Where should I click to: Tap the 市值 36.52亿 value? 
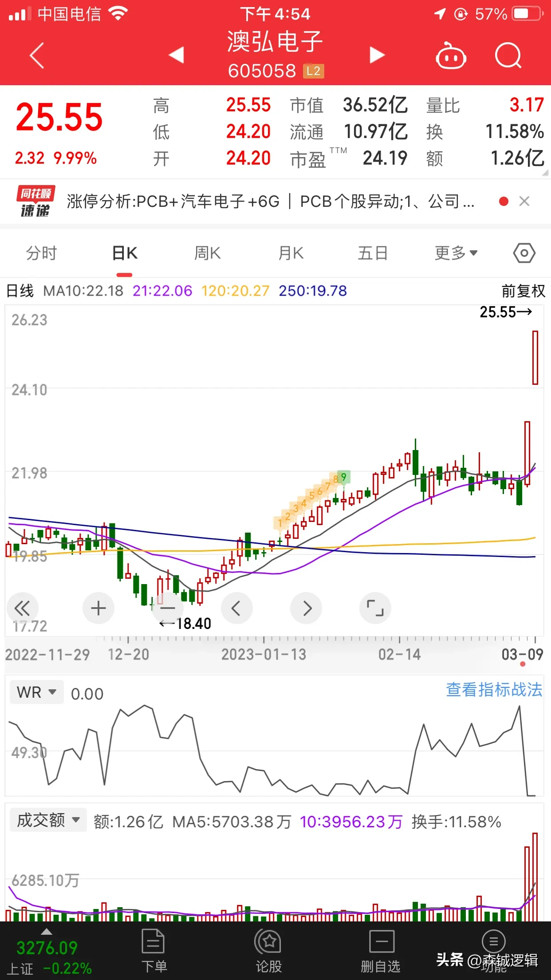coord(375,105)
